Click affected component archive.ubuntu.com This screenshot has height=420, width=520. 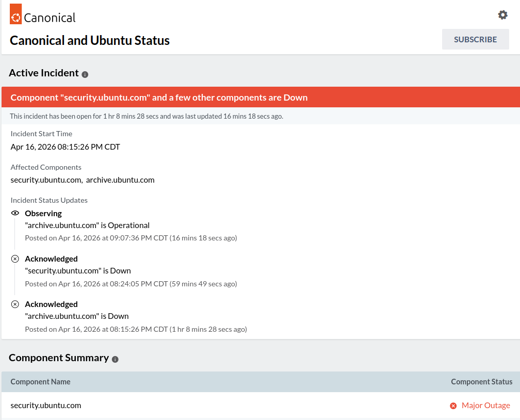click(x=120, y=180)
